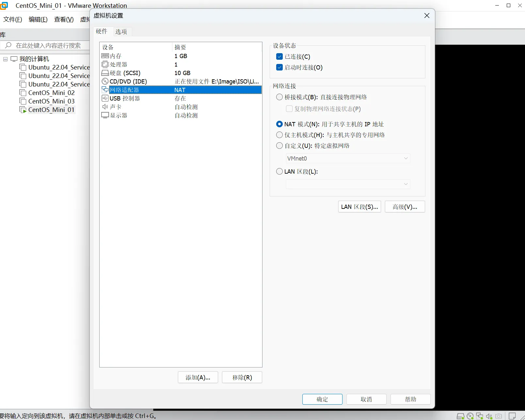525x420 pixels.
Task: Select the display (显示器) monitor icon
Action: (105, 116)
